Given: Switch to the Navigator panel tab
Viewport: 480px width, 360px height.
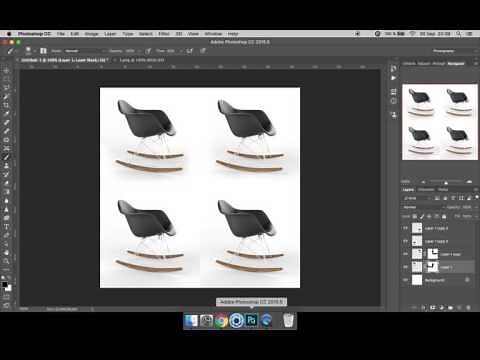Looking at the screenshot, I should [456, 63].
